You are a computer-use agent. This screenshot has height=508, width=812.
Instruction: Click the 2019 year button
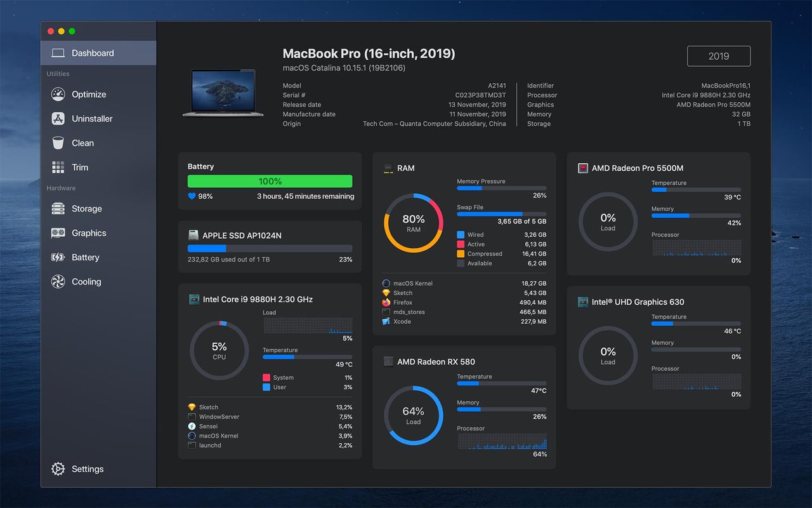pos(718,56)
